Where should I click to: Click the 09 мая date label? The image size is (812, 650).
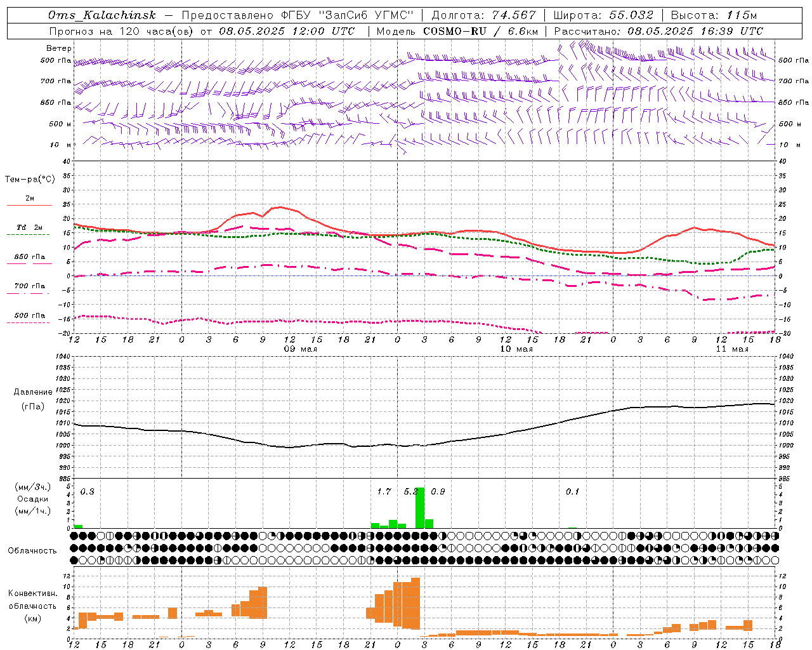[301, 349]
